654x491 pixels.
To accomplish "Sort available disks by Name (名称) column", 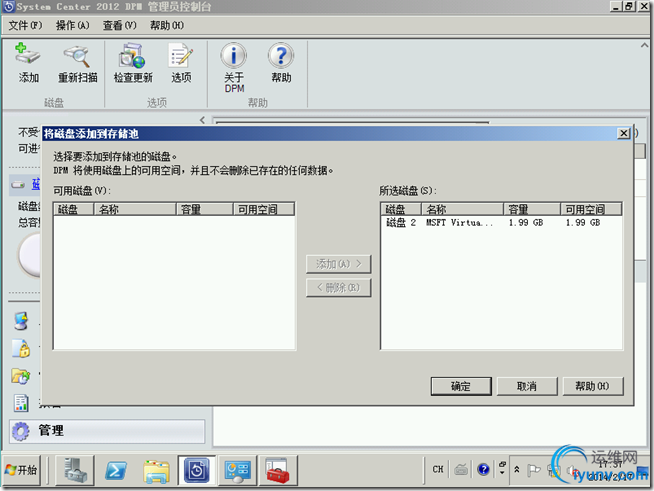I will click(x=135, y=209).
